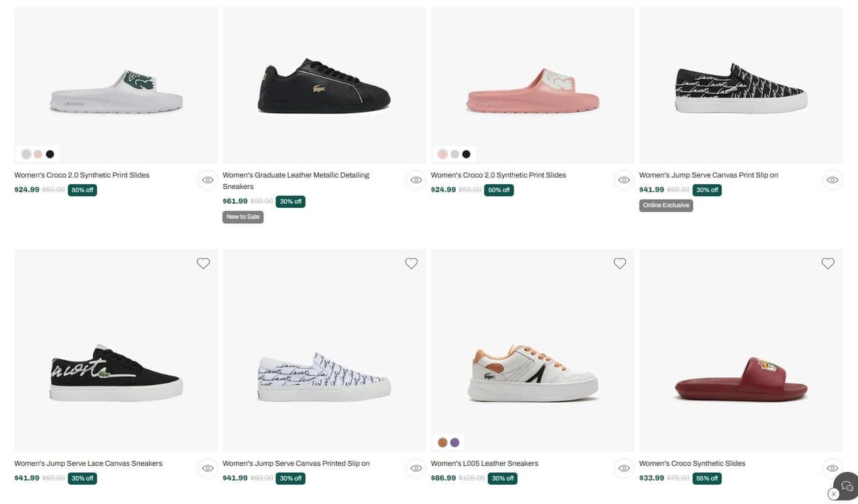Choose pink swatch on white Croco 2.0 Slides
Viewport: 858px width, 504px height.
38,154
